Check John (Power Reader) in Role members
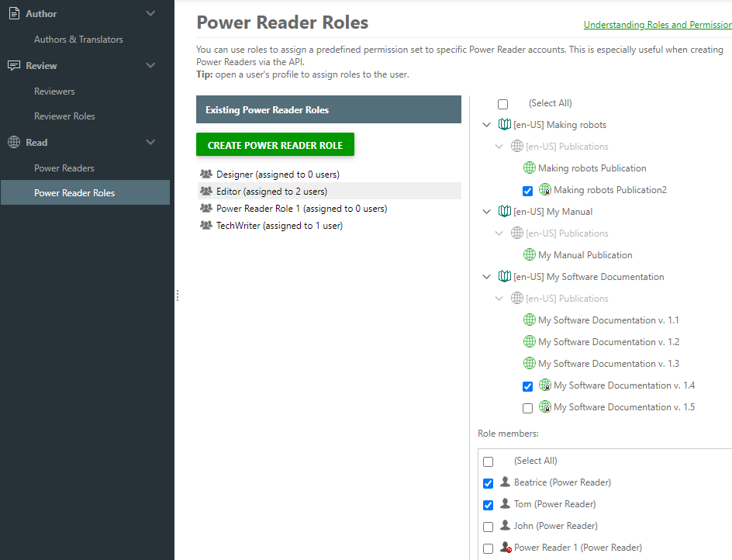Viewport: 732px width, 560px height. click(488, 526)
